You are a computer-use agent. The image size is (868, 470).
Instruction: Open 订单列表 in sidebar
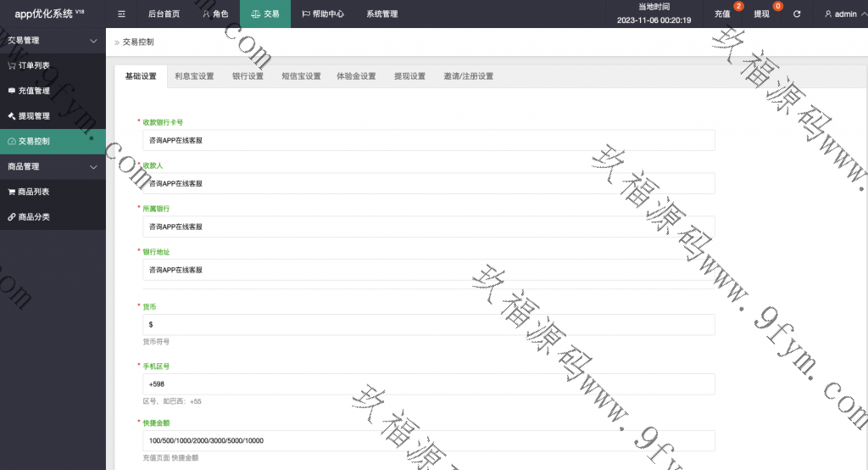[34, 65]
